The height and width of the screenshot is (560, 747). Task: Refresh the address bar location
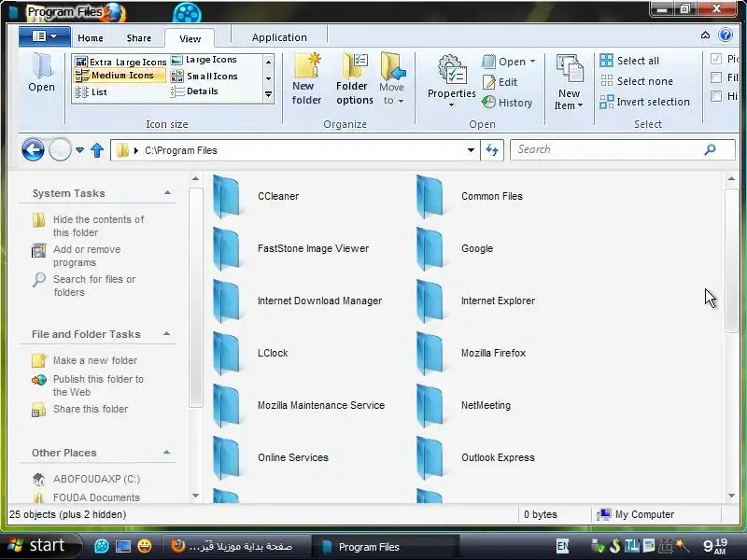pos(492,150)
